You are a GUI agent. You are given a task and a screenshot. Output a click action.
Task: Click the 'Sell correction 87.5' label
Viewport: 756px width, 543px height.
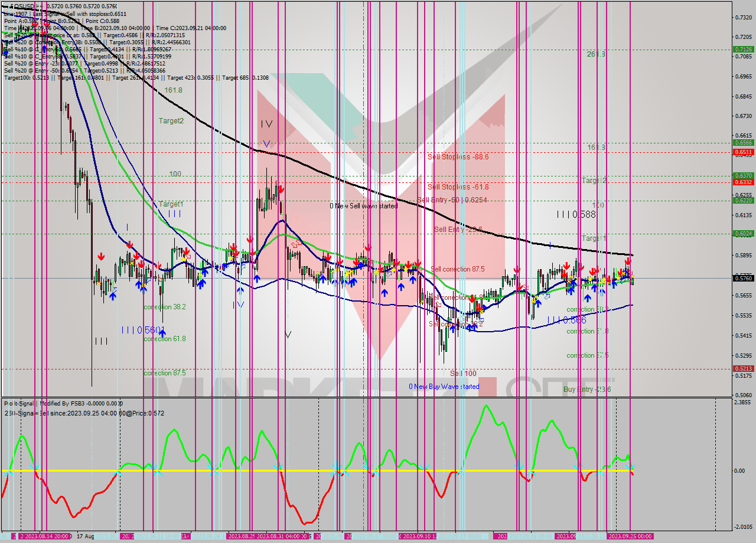pyautogui.click(x=458, y=269)
